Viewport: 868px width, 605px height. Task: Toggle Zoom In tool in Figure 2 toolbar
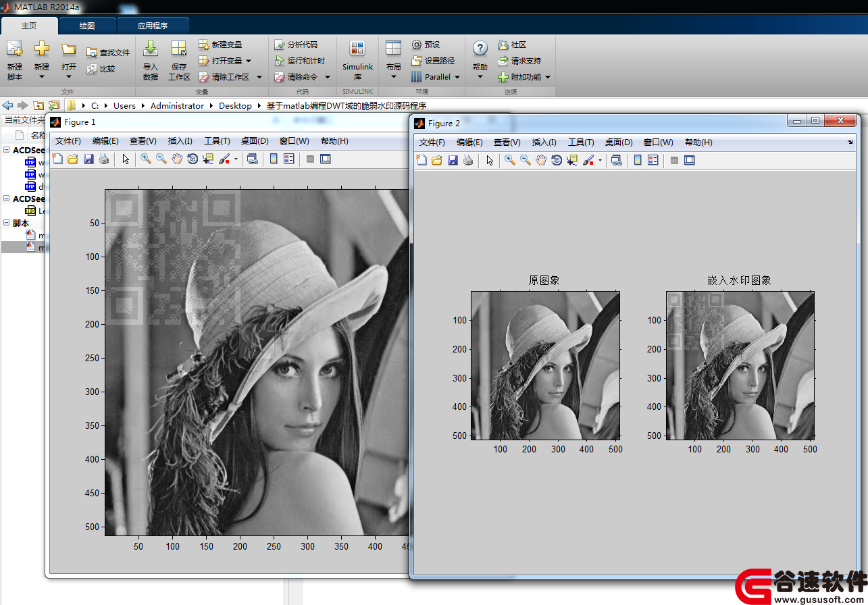510,160
